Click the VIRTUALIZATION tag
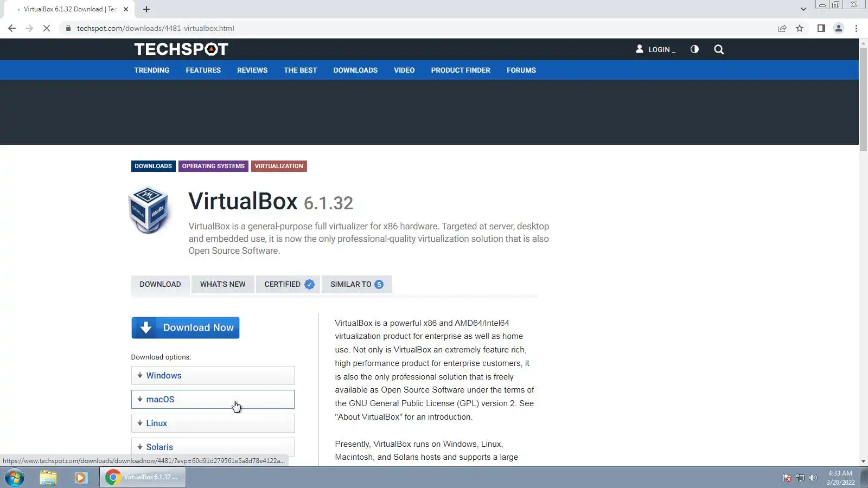The image size is (868, 488). (x=279, y=166)
